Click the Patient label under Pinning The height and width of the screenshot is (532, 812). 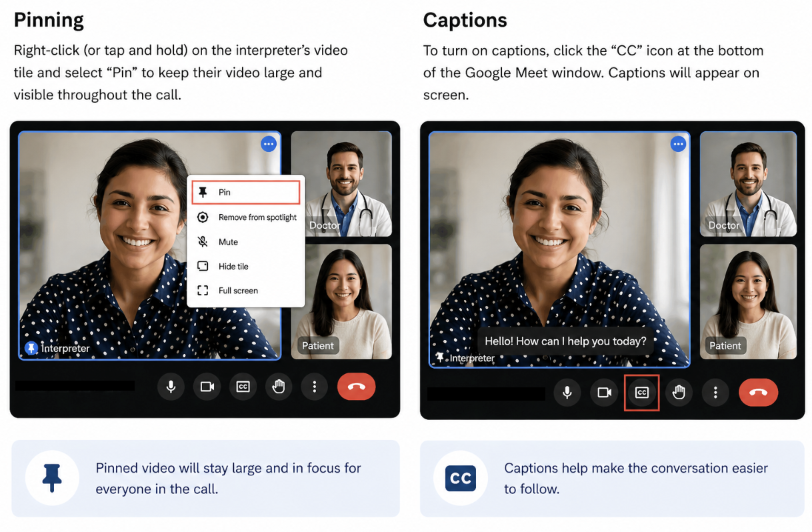pos(318,345)
